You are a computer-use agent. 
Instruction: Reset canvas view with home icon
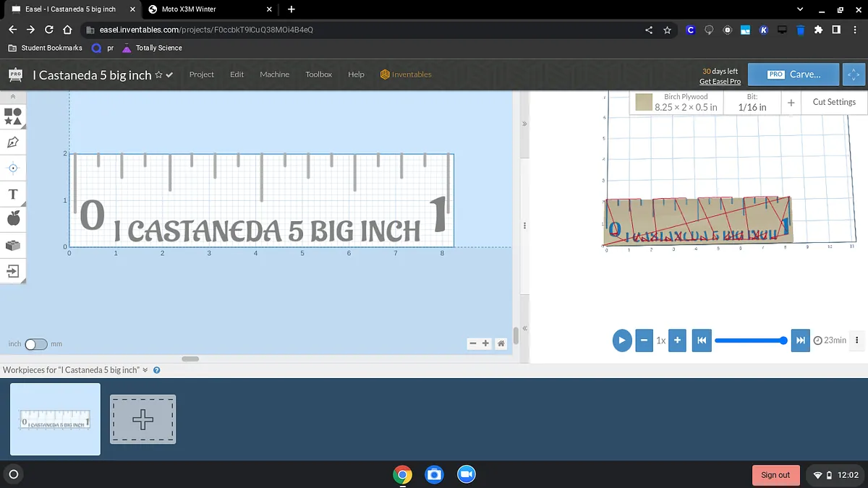501,344
